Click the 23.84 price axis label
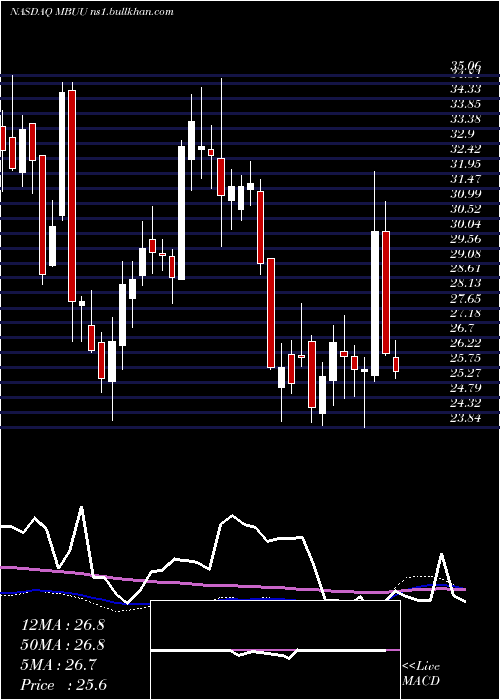Viewport: 500px width, 700px height. [466, 418]
